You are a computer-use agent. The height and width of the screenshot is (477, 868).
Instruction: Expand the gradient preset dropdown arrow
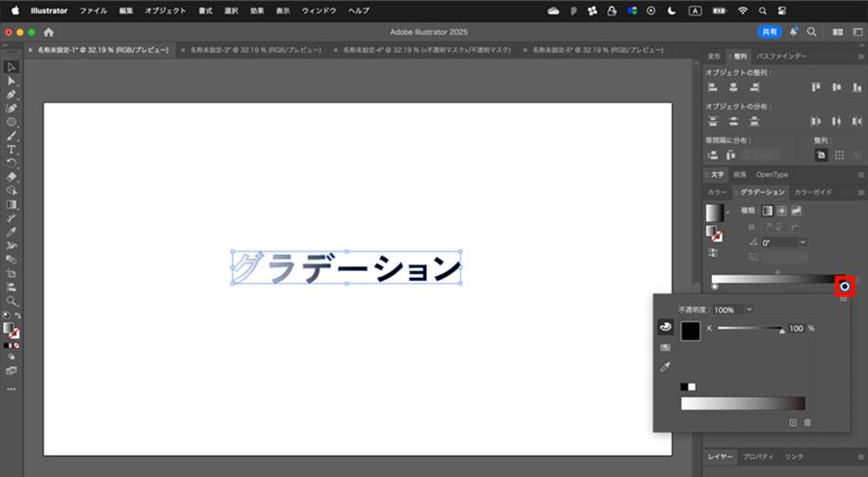(728, 213)
